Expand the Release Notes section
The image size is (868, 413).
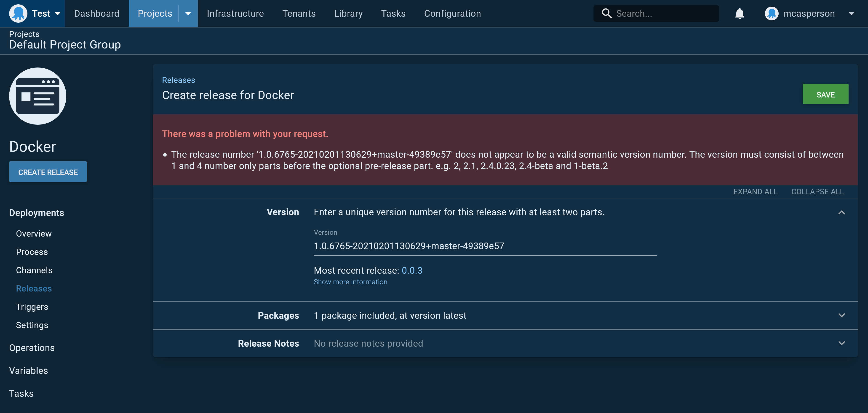841,343
